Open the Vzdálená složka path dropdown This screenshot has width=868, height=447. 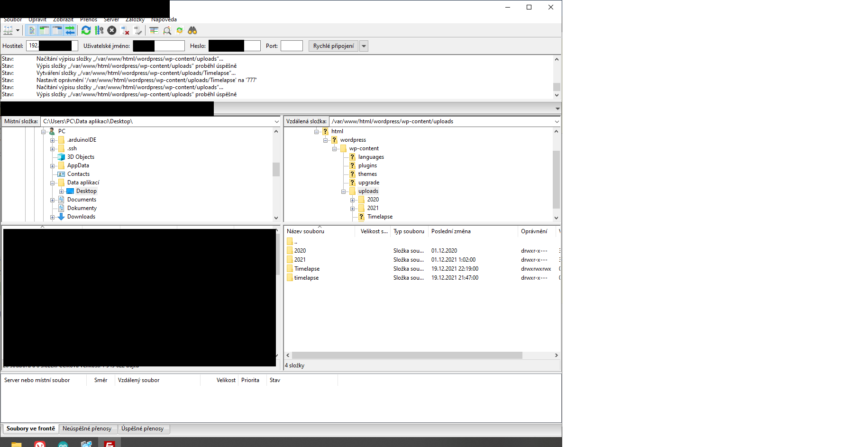click(x=557, y=121)
